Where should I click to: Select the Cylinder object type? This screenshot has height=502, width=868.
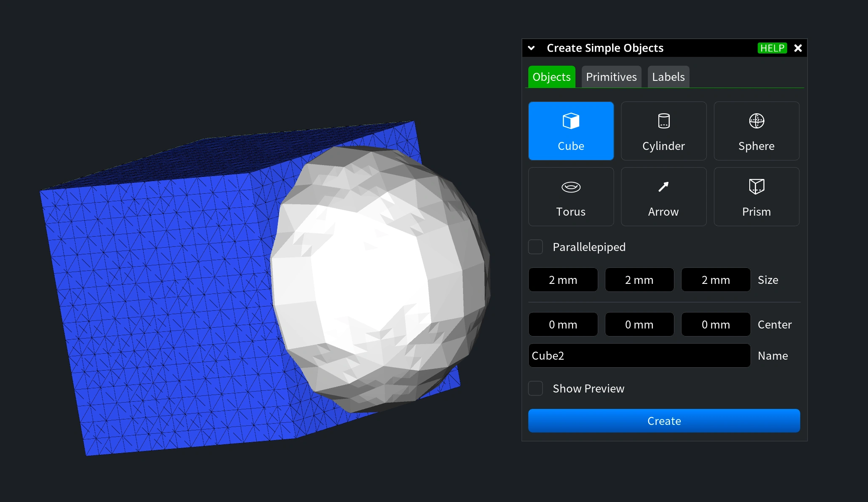pyautogui.click(x=663, y=131)
